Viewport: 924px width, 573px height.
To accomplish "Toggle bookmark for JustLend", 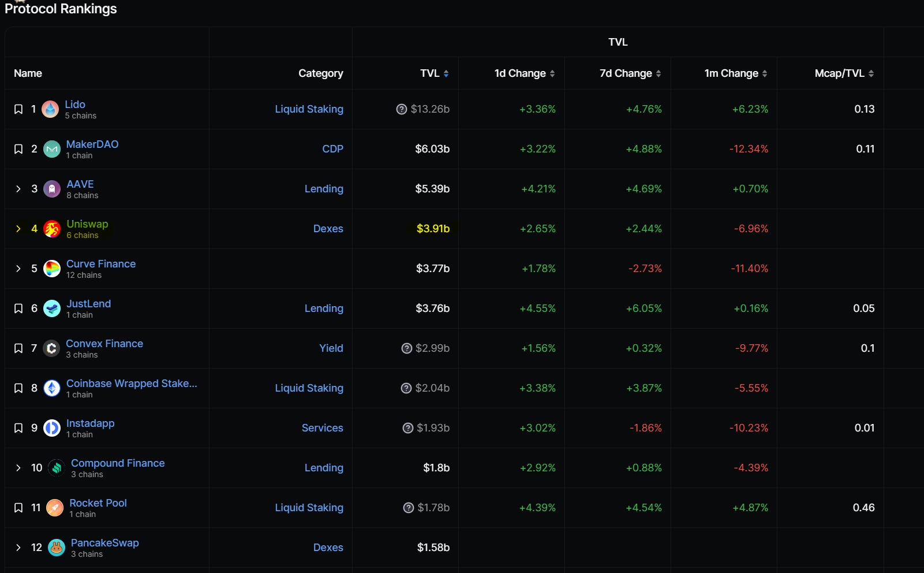I will tap(18, 308).
